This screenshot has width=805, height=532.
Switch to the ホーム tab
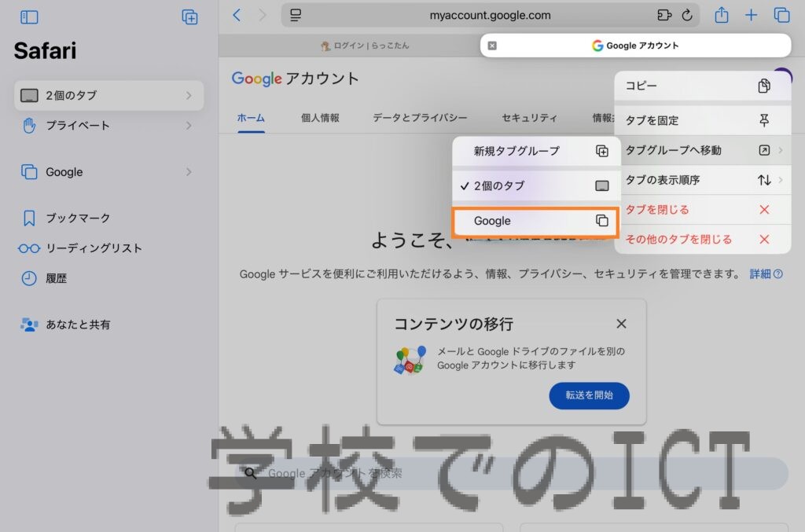(251, 118)
